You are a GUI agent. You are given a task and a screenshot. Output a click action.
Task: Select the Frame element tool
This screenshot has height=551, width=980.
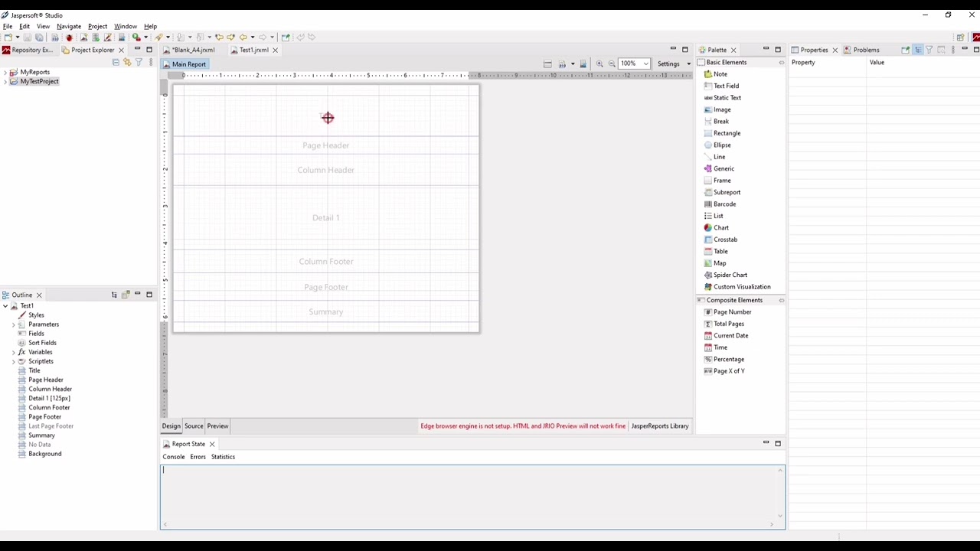(x=717, y=181)
